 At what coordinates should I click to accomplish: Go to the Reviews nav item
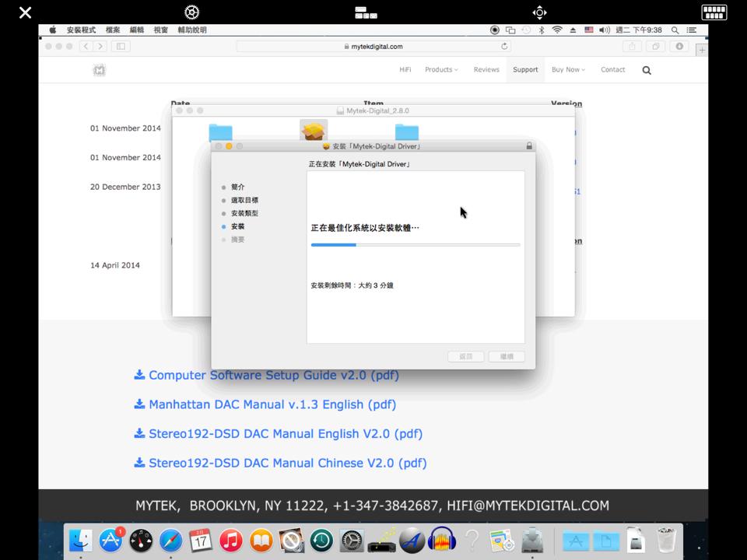pyautogui.click(x=486, y=69)
